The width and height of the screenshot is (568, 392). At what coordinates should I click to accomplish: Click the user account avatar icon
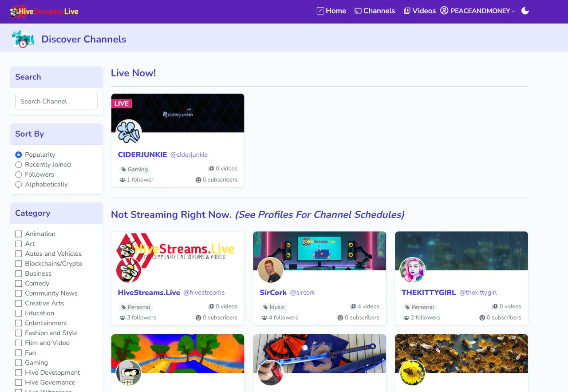(444, 11)
